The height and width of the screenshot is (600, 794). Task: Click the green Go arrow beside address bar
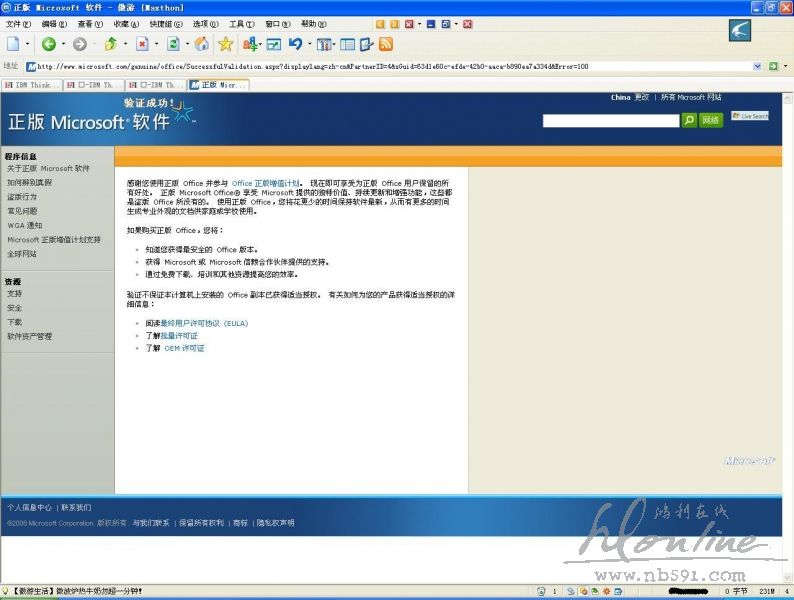click(x=773, y=67)
